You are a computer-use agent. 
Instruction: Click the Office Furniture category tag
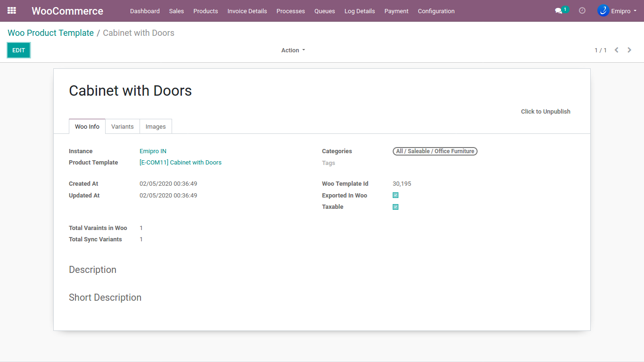pyautogui.click(x=435, y=151)
